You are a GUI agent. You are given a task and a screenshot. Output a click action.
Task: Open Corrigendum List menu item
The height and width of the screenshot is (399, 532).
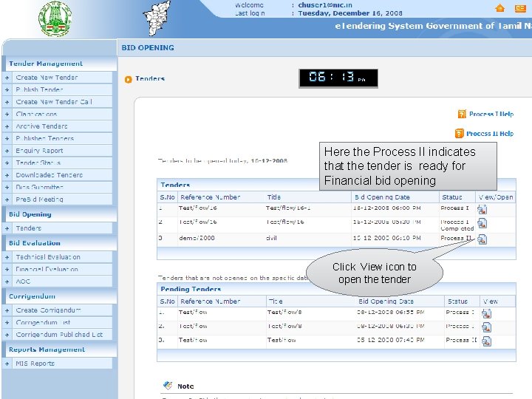pyautogui.click(x=43, y=323)
